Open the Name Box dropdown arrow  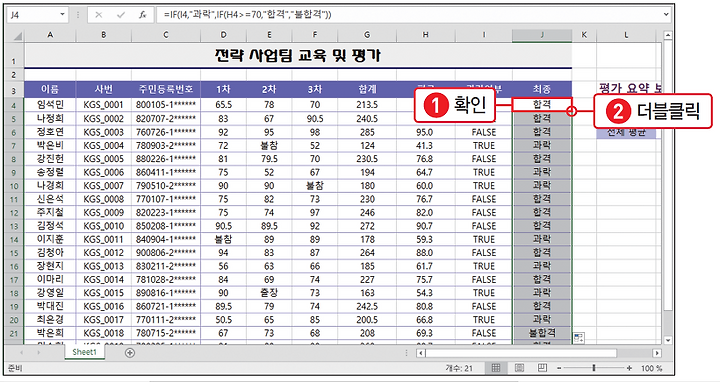[62, 15]
